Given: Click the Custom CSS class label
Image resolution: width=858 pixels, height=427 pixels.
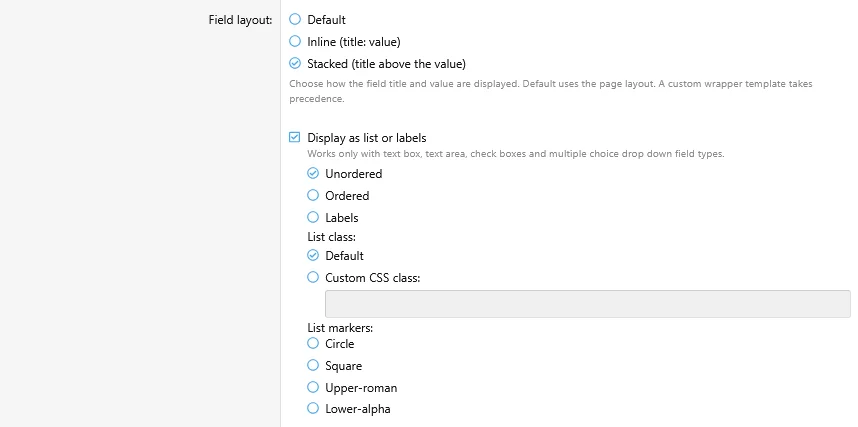Looking at the screenshot, I should [x=373, y=278].
